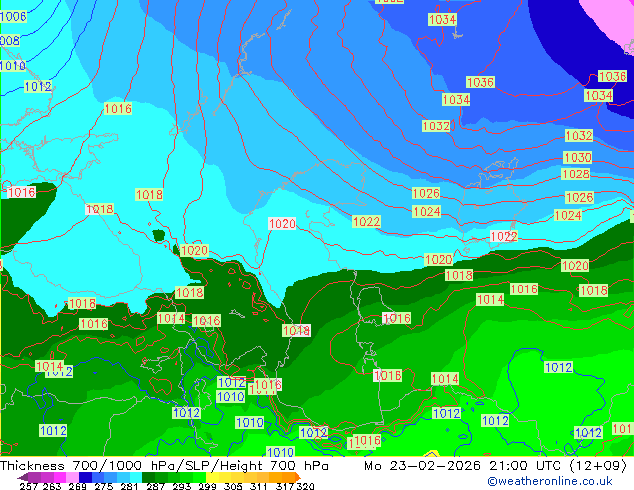Click the 1022 label next to the white 1020 label
This screenshot has width=634, height=490.
(366, 222)
